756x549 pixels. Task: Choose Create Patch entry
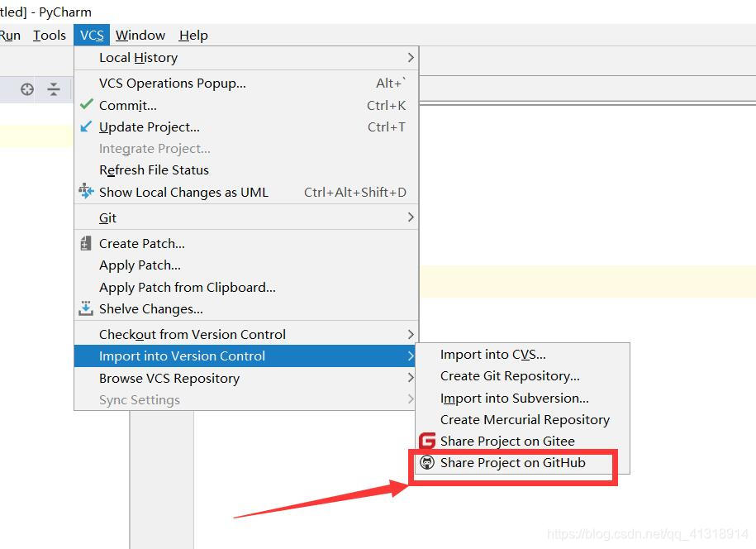[246, 244]
